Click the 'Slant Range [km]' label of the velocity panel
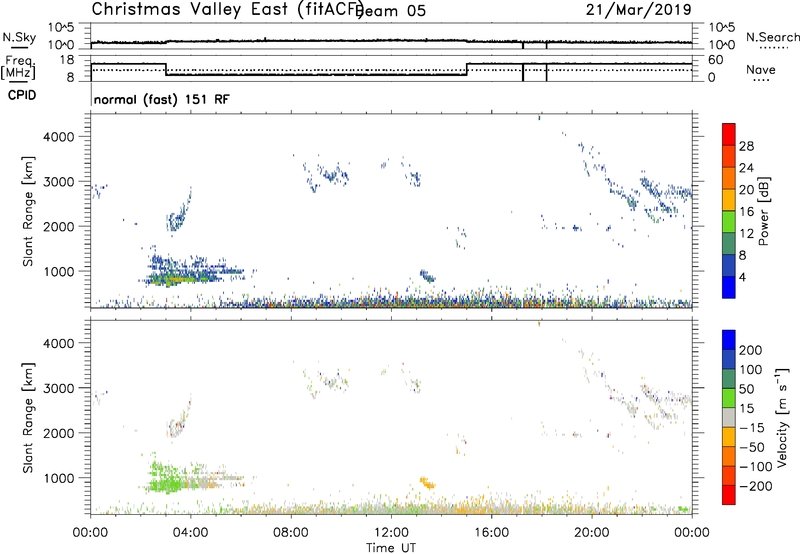 [x=28, y=417]
